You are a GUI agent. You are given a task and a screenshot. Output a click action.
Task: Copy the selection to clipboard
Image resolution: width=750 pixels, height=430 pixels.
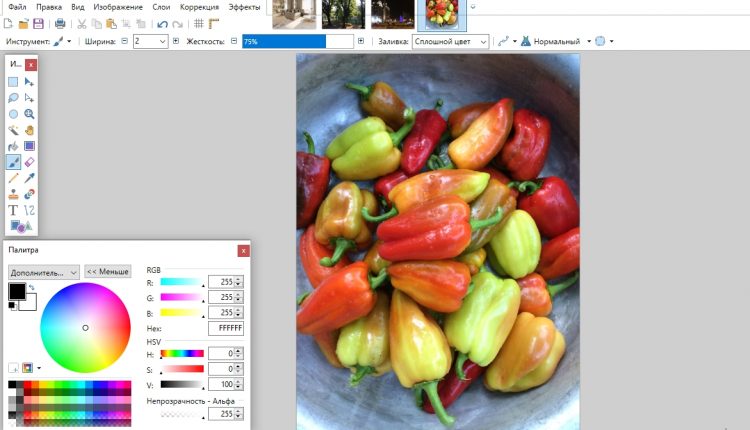[97, 23]
